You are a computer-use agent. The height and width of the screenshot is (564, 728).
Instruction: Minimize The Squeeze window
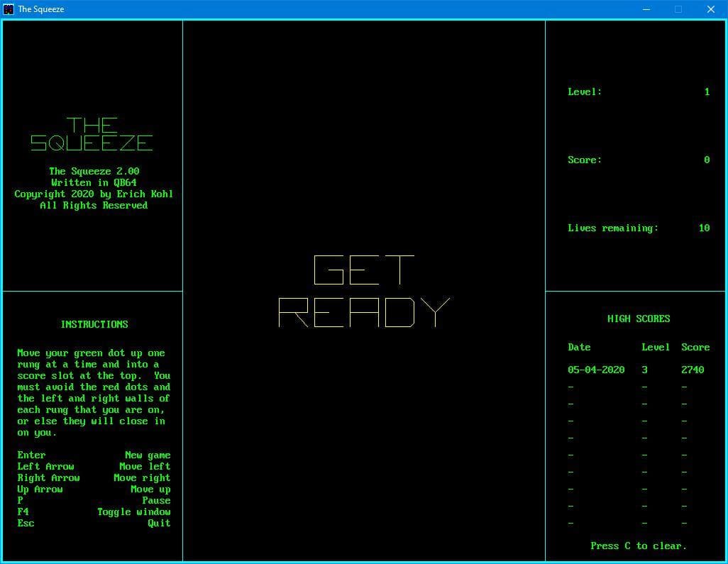pos(646,9)
